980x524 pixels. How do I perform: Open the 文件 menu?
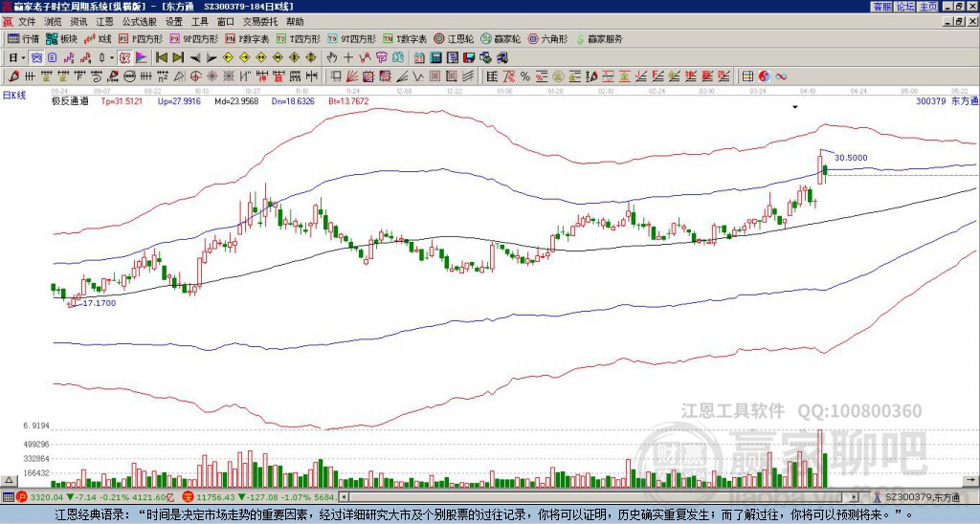tap(27, 22)
